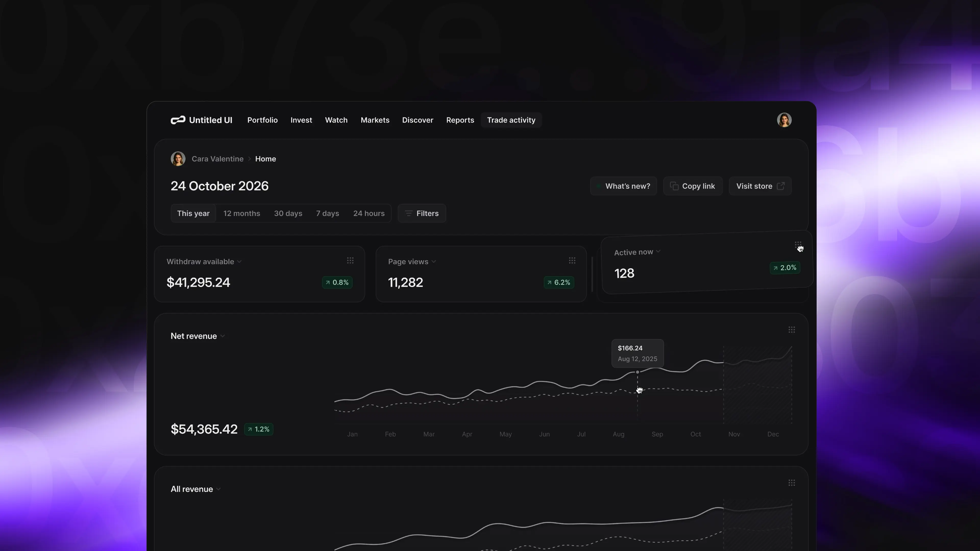Click the filter lines icon
This screenshot has height=551, width=980.
(x=409, y=213)
